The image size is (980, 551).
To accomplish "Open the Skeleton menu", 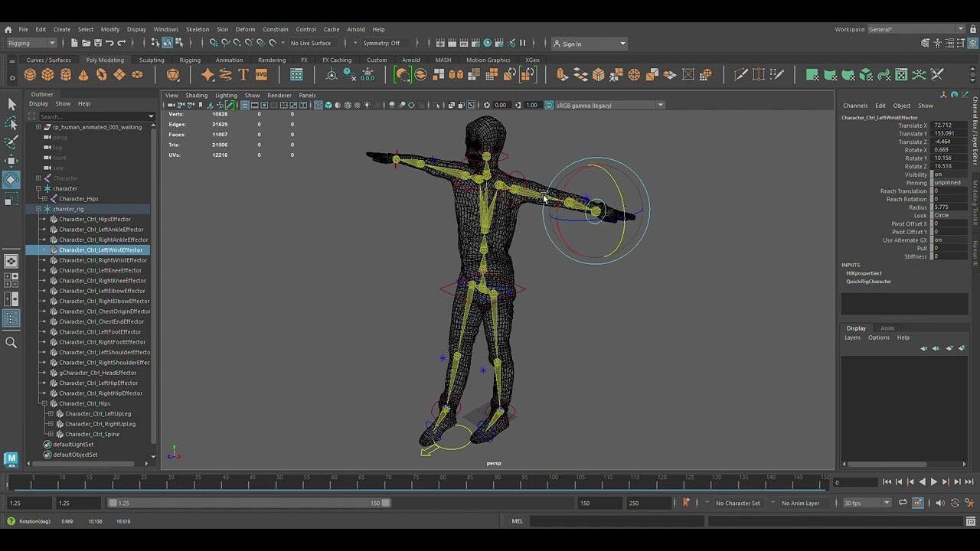I will (198, 29).
